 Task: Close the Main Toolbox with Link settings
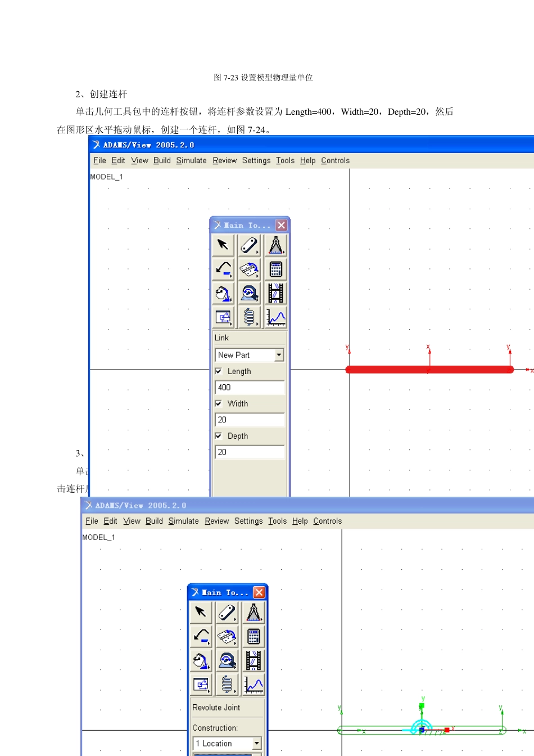281,225
